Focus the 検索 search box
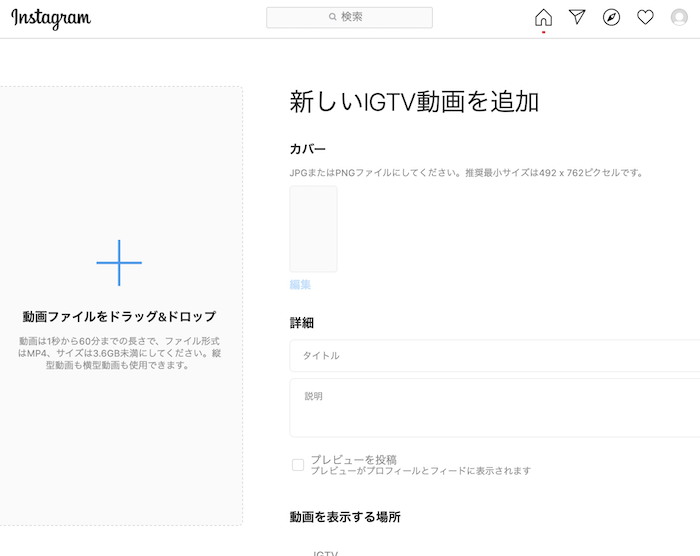Viewport: 700px width, 556px height. click(350, 17)
